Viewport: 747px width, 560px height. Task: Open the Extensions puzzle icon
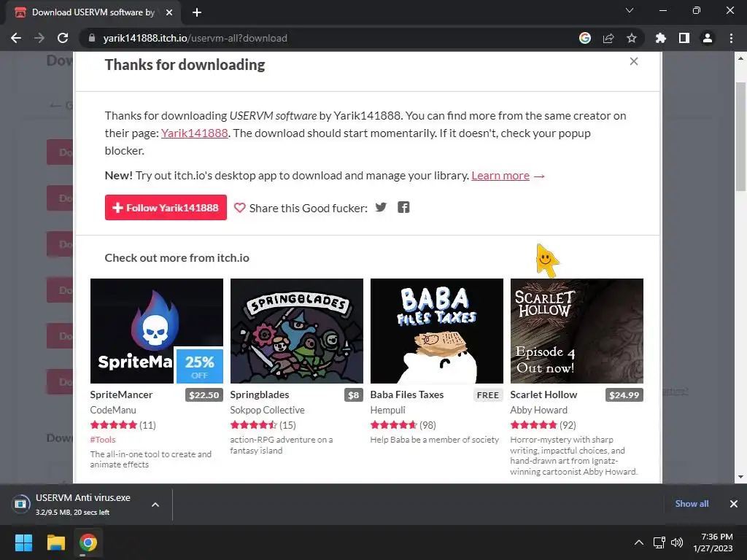(661, 38)
